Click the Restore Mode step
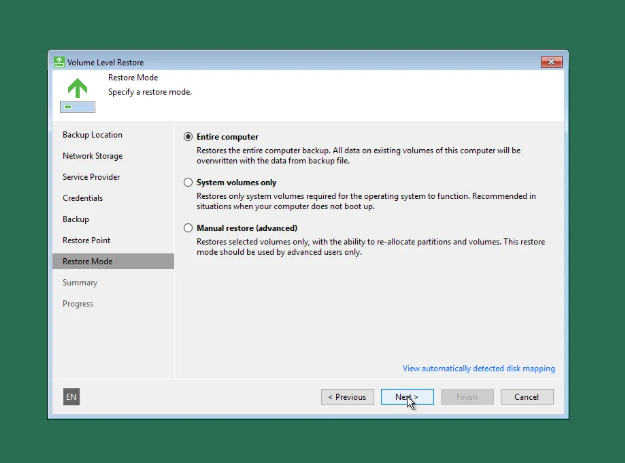Image resolution: width=625 pixels, height=463 pixels. tap(87, 261)
